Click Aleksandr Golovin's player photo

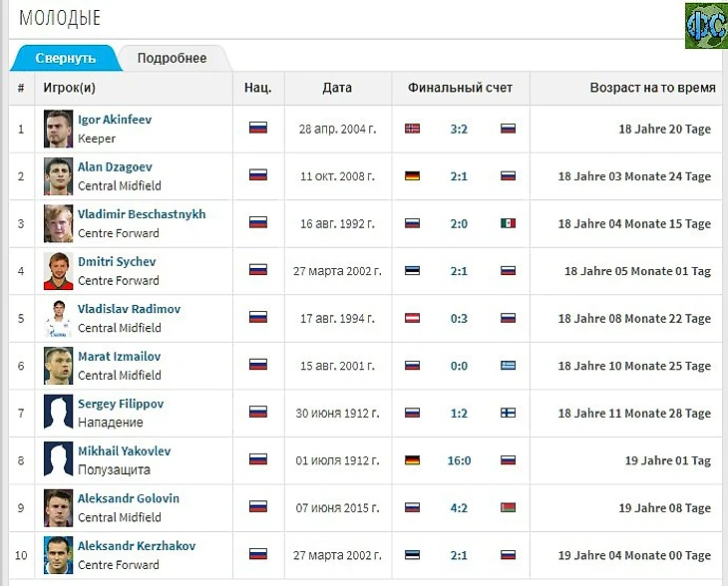click(59, 507)
